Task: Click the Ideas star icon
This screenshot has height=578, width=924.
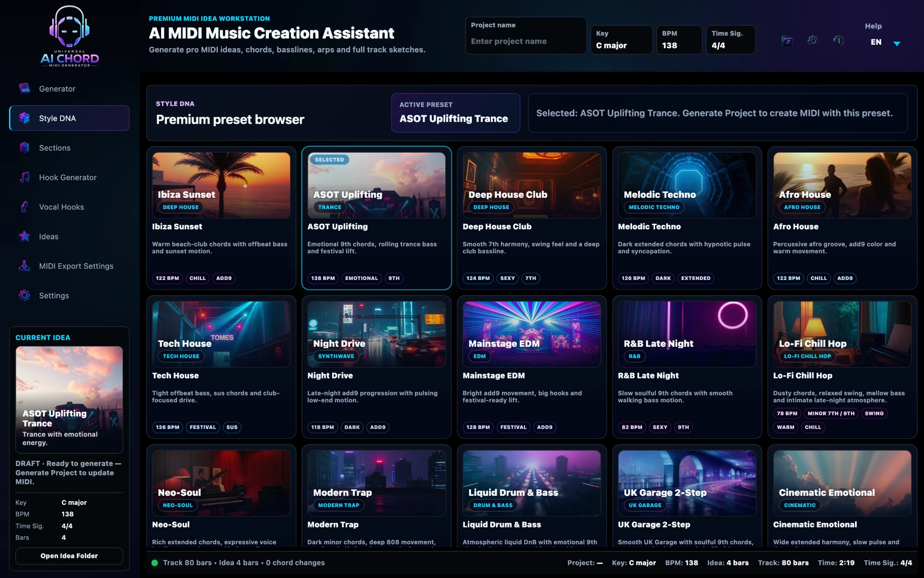Action: tap(24, 236)
